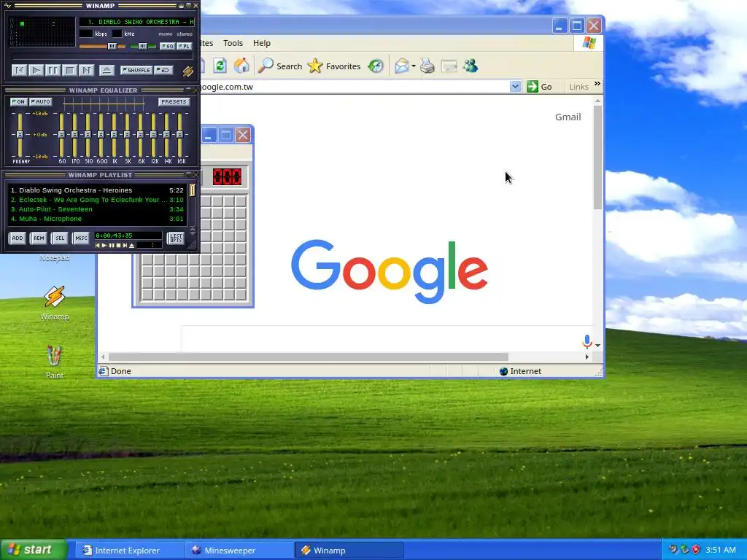Screen dimensions: 747x560
Task: Open the Windows Start button
Action: pyautogui.click(x=34, y=550)
